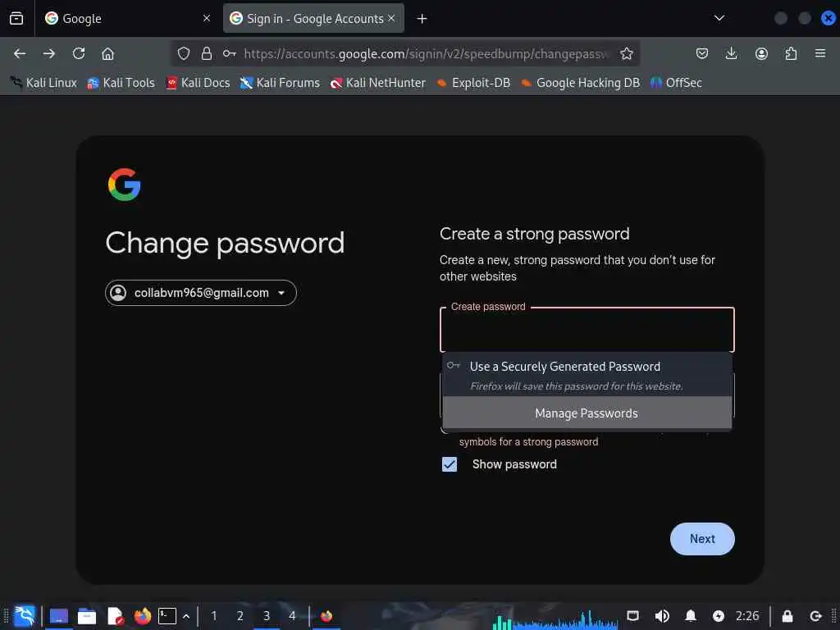840x630 pixels.
Task: Focus the running Firefox window button
Action: pyautogui.click(x=326, y=616)
